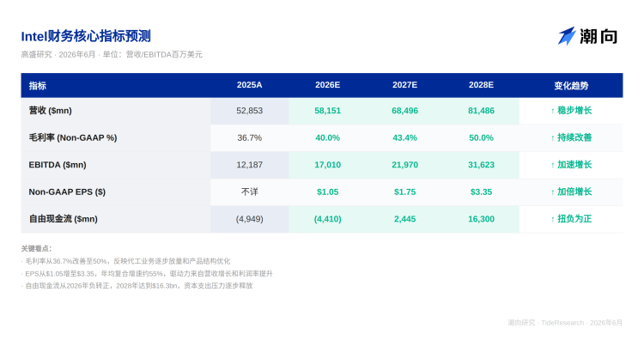Screen dimensions: 644x353
Task: Click the free cash flow value 2,445
Action: click(404, 219)
